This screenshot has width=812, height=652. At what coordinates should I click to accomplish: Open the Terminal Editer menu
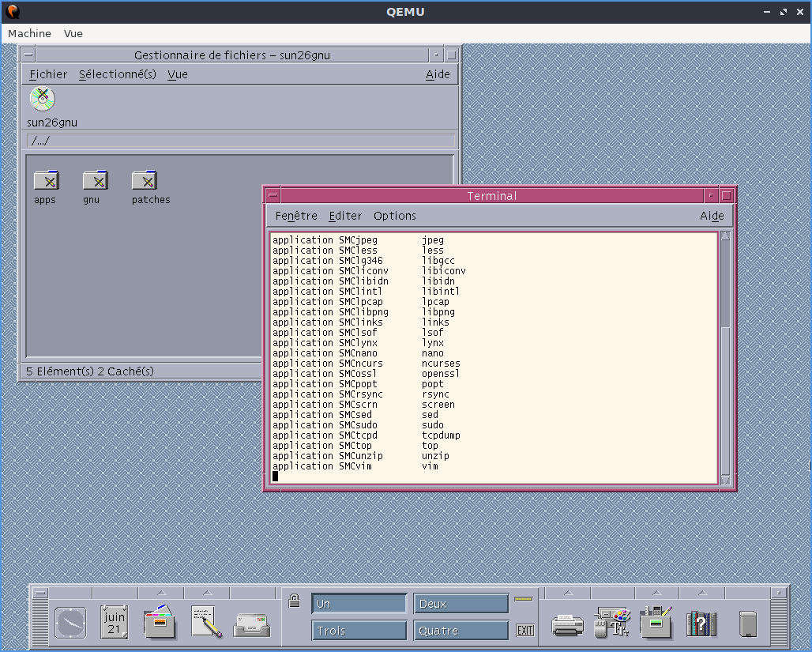tap(345, 216)
